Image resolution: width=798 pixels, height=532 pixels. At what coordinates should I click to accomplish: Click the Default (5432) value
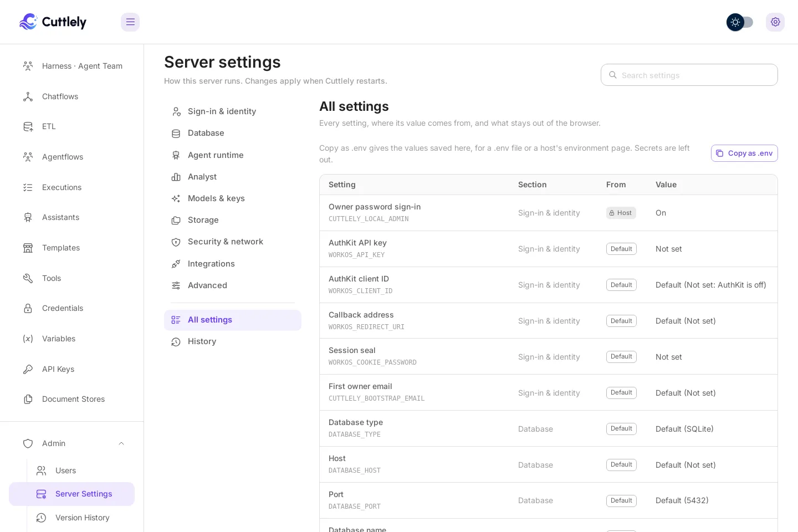(682, 500)
